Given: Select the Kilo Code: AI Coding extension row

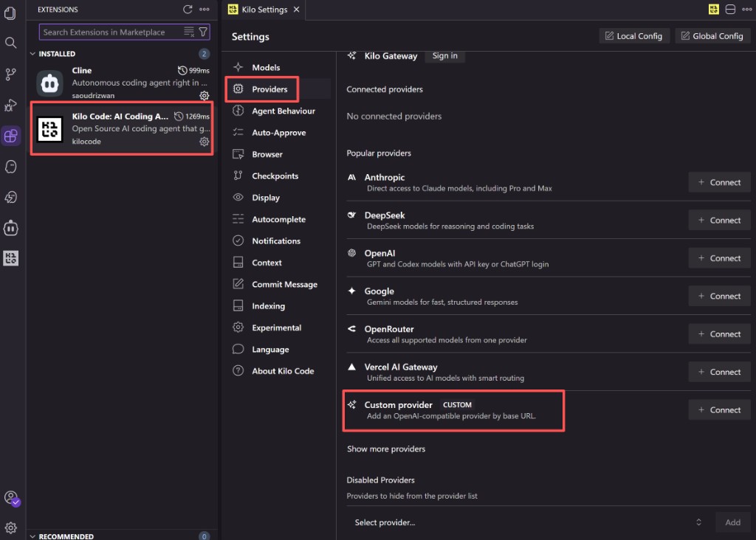Looking at the screenshot, I should (122, 128).
